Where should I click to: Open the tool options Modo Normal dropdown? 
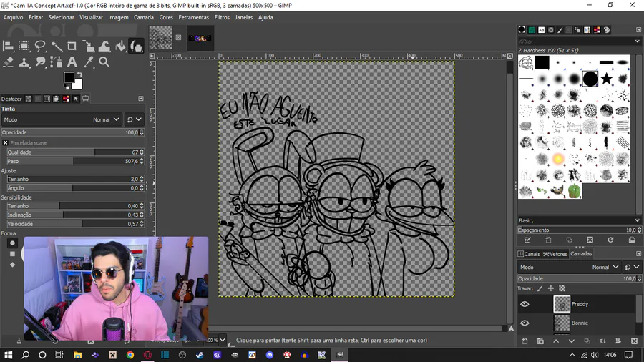click(x=62, y=120)
